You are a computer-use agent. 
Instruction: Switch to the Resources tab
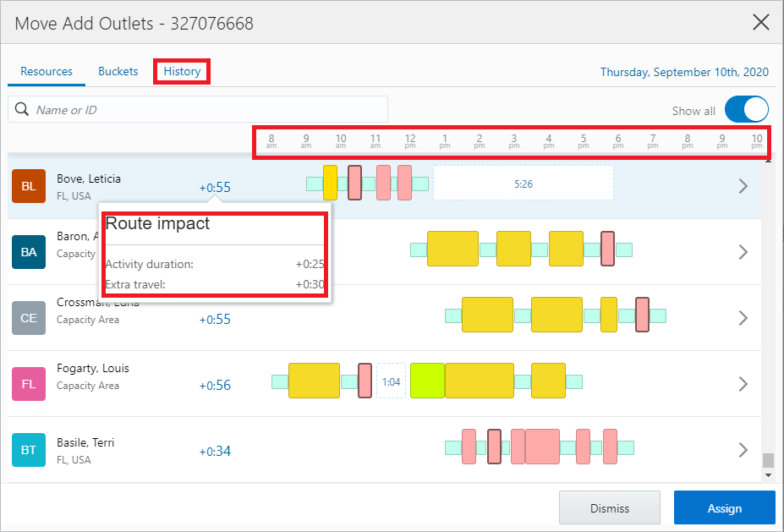click(46, 71)
